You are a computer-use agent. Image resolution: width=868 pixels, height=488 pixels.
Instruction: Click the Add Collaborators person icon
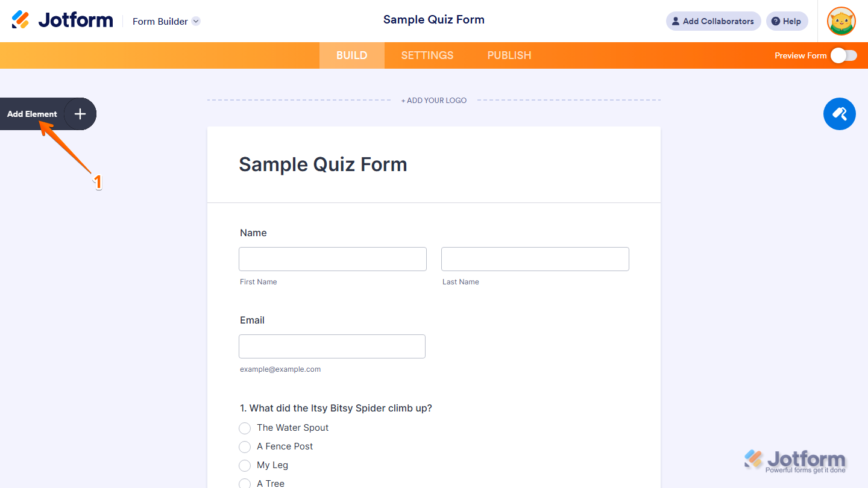point(676,21)
